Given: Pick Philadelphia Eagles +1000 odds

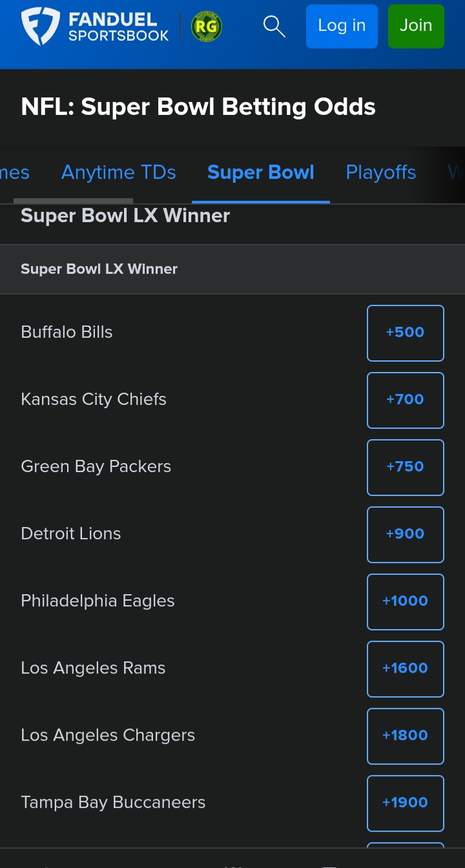Looking at the screenshot, I should click(405, 601).
